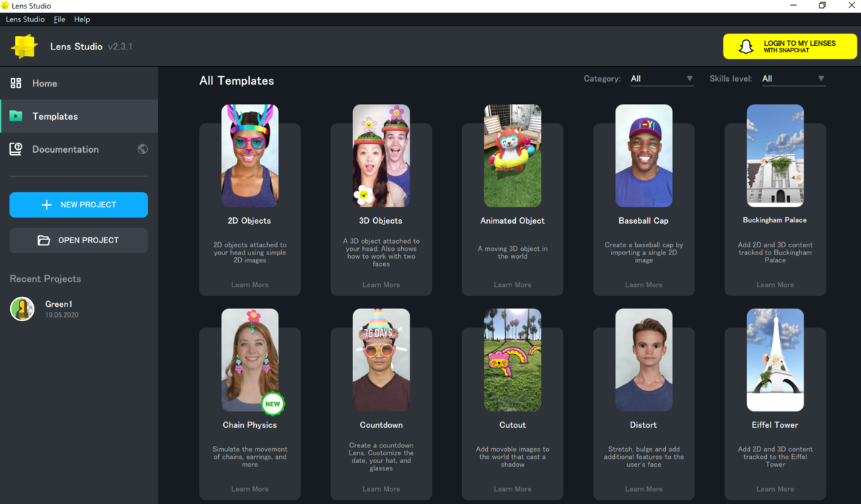Click Learn More under 2D Objects
The width and height of the screenshot is (861, 504).
tap(250, 285)
